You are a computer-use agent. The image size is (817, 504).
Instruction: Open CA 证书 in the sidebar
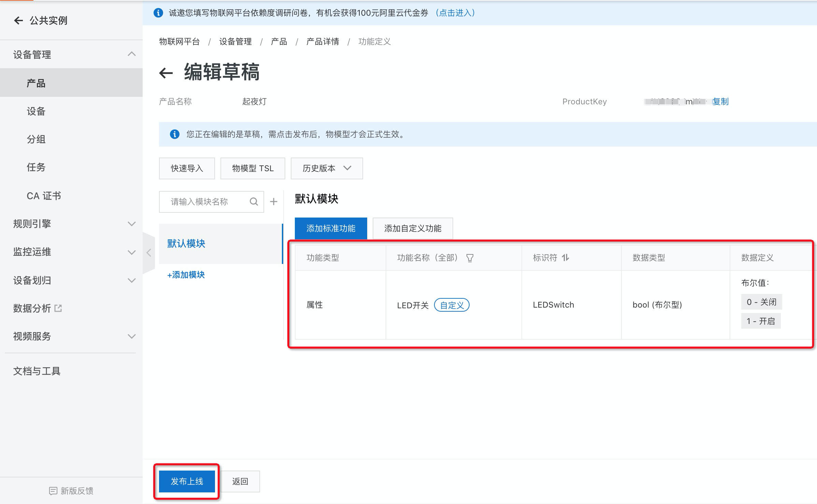click(x=44, y=196)
